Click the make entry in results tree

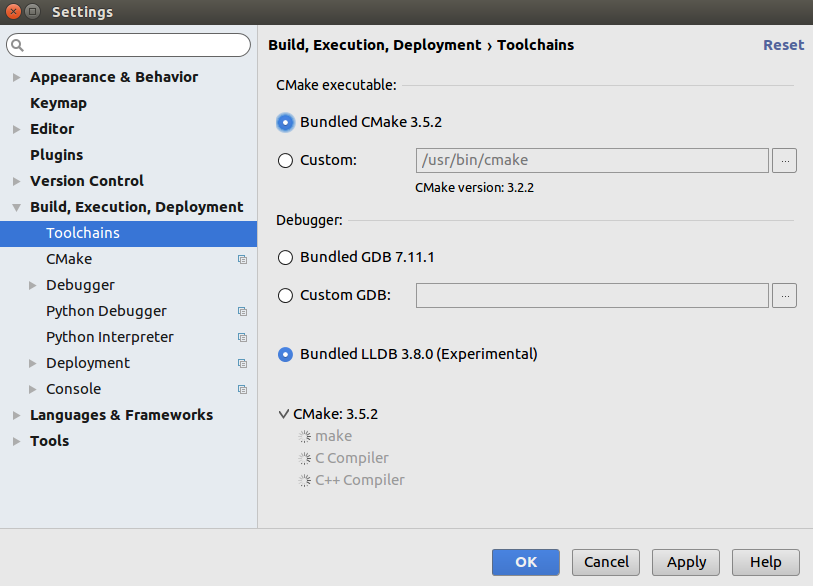click(x=333, y=436)
